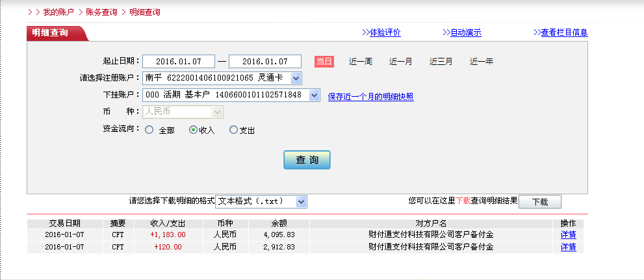This screenshot has width=644, height=280.
Task: Go to 账务查询 in the breadcrumb
Action: [x=101, y=12]
